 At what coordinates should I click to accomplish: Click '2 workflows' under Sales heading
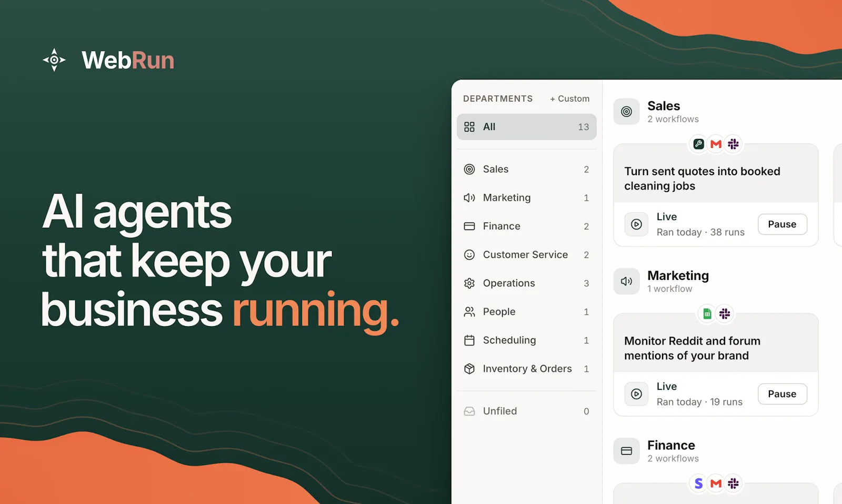click(673, 119)
